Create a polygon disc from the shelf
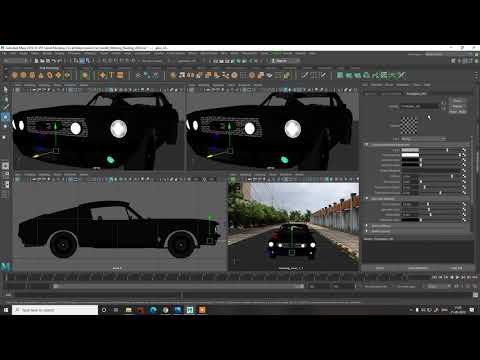Screen dimensions: 480x360 (67, 75)
